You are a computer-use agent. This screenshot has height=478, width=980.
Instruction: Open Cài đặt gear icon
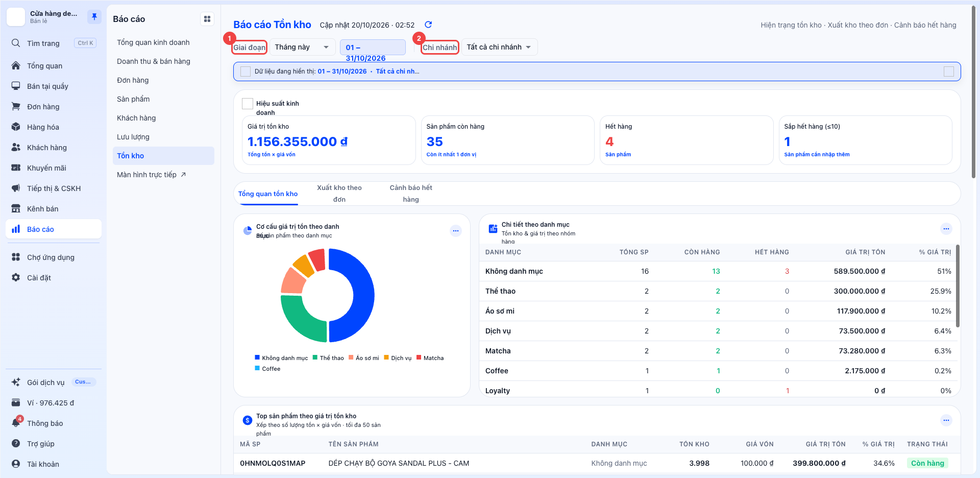coord(16,278)
